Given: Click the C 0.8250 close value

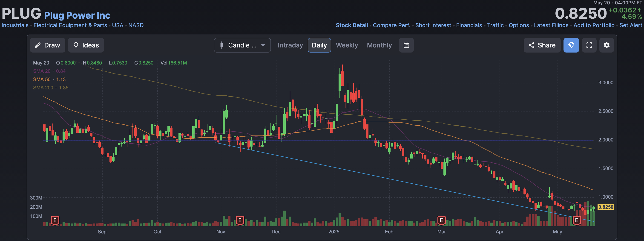Looking at the screenshot, I should pyautogui.click(x=144, y=63).
